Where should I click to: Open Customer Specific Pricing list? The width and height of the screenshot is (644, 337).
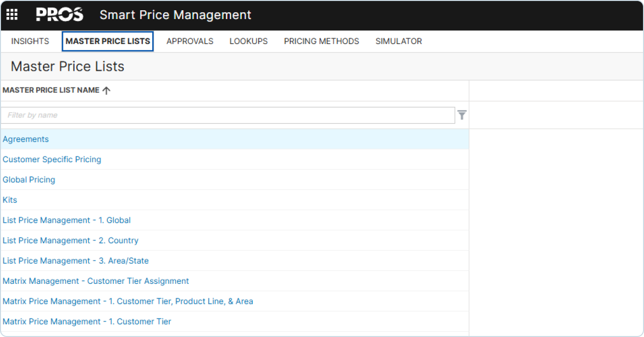click(x=52, y=160)
